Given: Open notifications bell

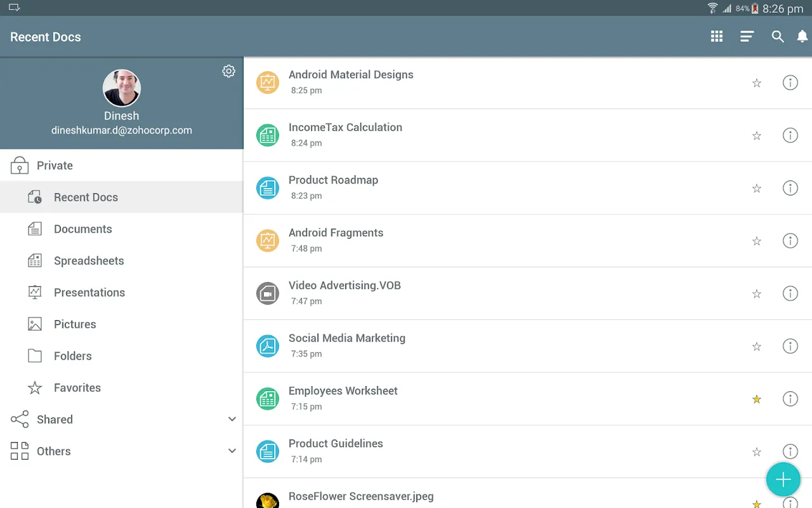Looking at the screenshot, I should click(x=802, y=37).
